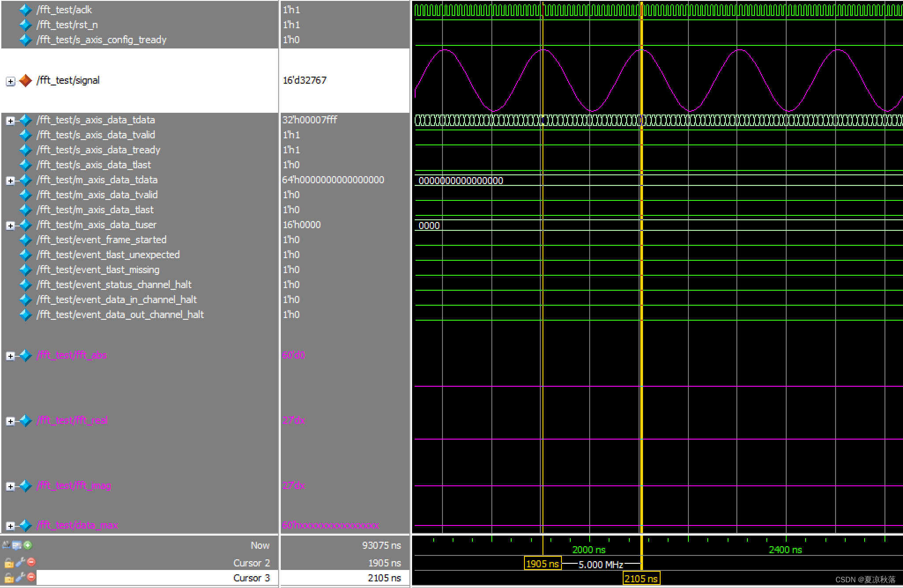Image resolution: width=903 pixels, height=588 pixels.
Task: Click the blue diamond icon beside /fft_test/aclk
Action: (x=26, y=10)
